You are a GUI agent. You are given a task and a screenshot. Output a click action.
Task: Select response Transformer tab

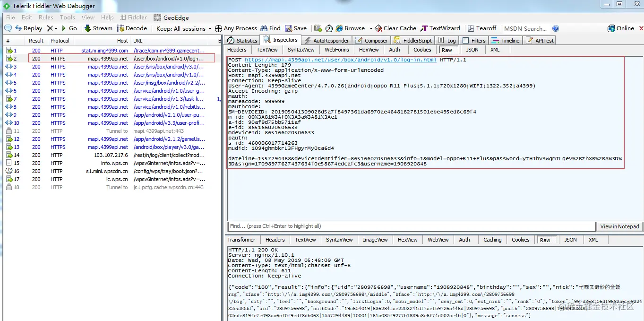tap(241, 240)
